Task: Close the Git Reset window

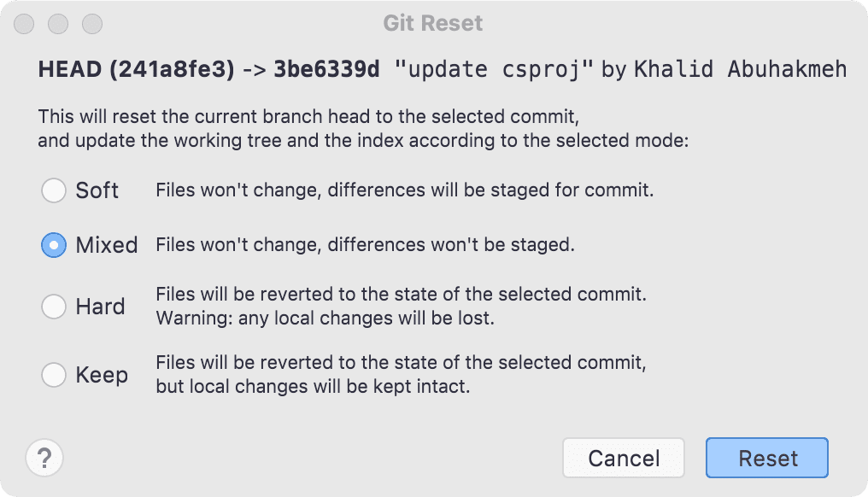Action: click(x=24, y=24)
